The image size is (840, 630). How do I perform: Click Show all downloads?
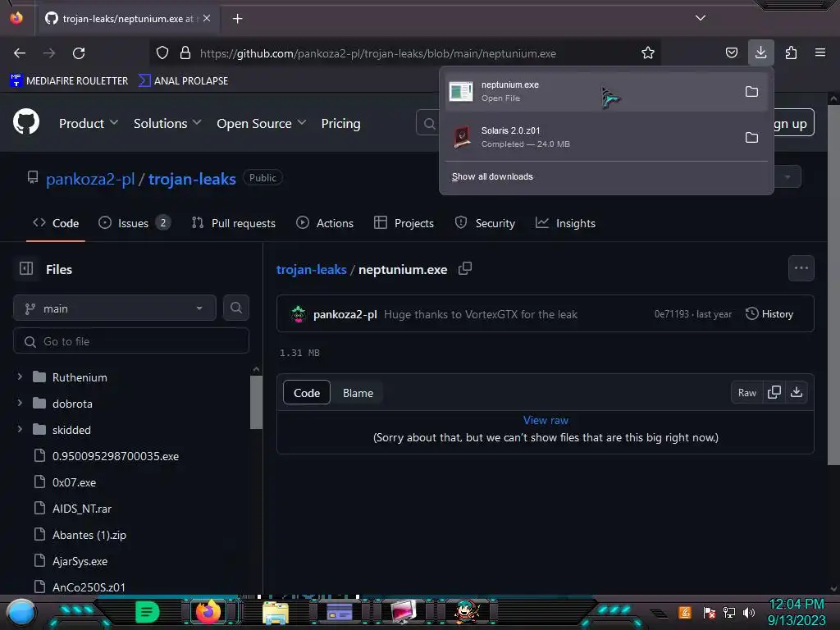point(492,177)
